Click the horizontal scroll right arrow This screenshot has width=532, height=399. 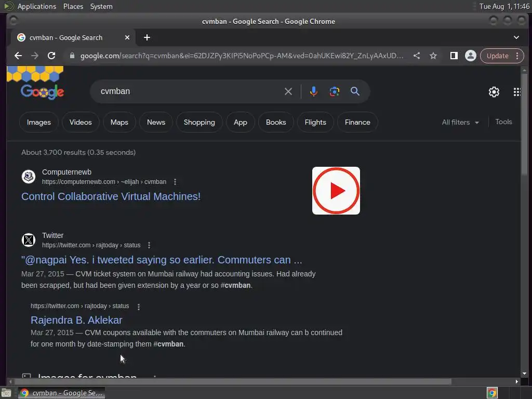(x=516, y=381)
